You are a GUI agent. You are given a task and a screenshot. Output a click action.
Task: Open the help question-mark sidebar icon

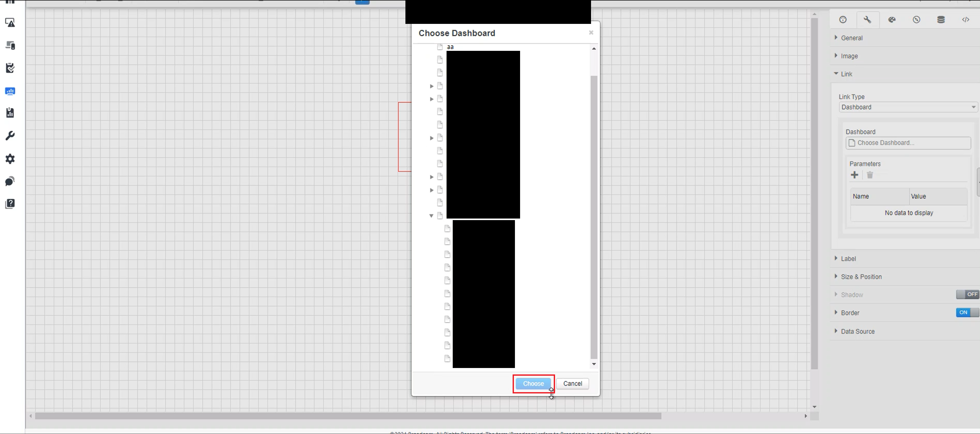pos(10,204)
